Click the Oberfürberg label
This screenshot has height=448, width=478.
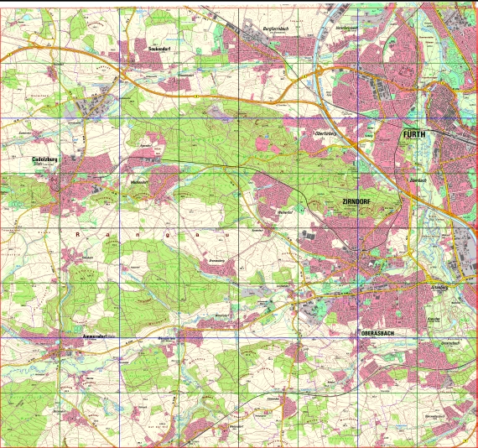325,133
